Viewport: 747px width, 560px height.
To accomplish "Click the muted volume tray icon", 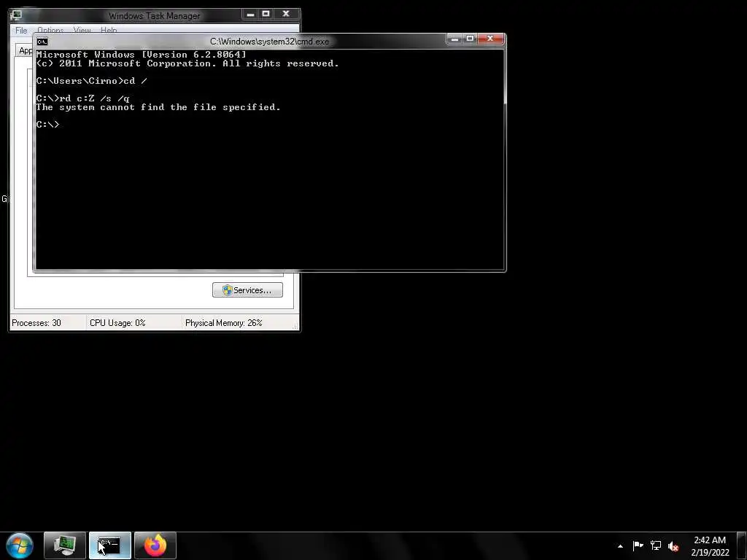I will [673, 546].
